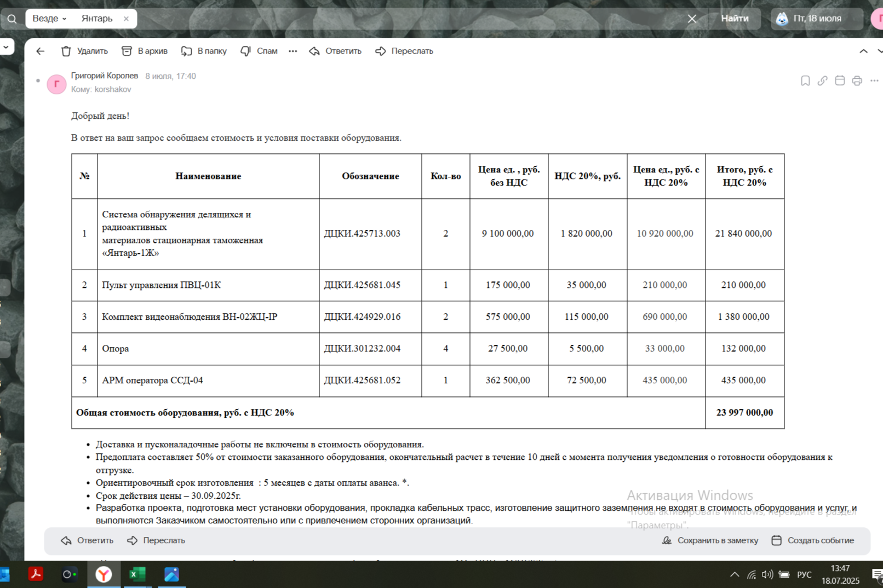Delete the email with Удалить
The height and width of the screenshot is (588, 883).
(84, 51)
